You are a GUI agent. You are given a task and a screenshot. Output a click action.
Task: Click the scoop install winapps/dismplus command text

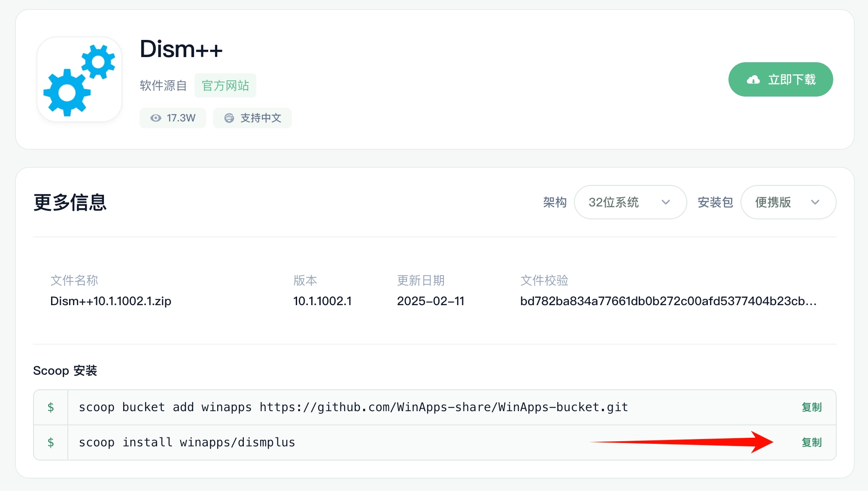click(x=187, y=443)
